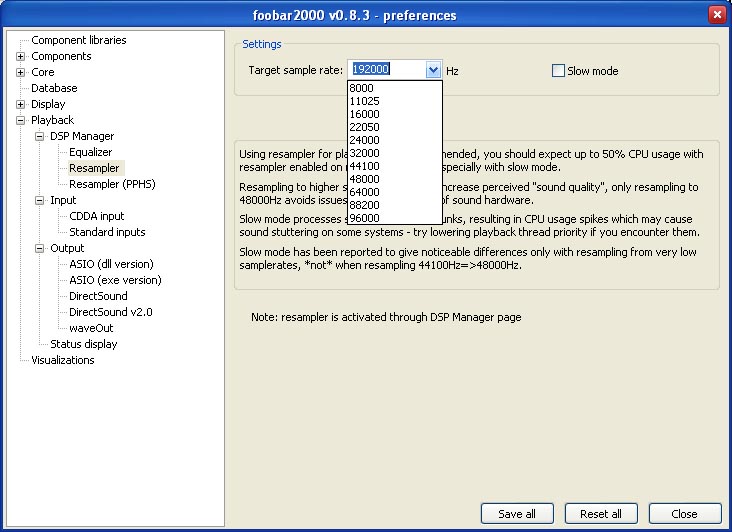This screenshot has width=732, height=532.
Task: Expand the Components tree node
Action: [21, 56]
